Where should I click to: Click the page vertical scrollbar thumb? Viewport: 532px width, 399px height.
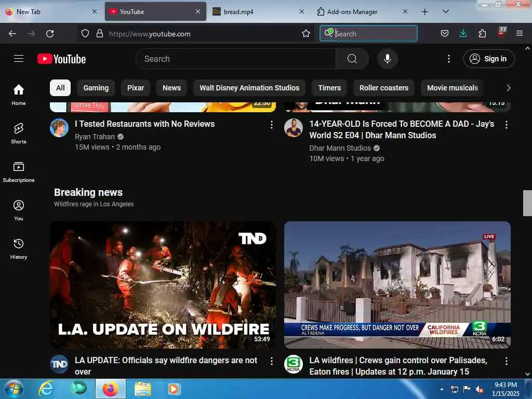click(527, 203)
